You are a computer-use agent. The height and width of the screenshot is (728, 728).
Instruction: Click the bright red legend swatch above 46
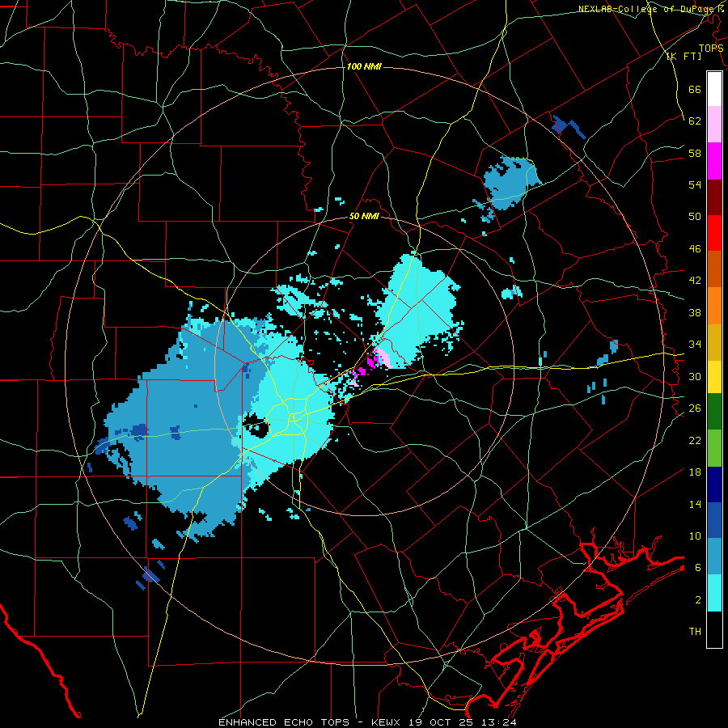(714, 233)
